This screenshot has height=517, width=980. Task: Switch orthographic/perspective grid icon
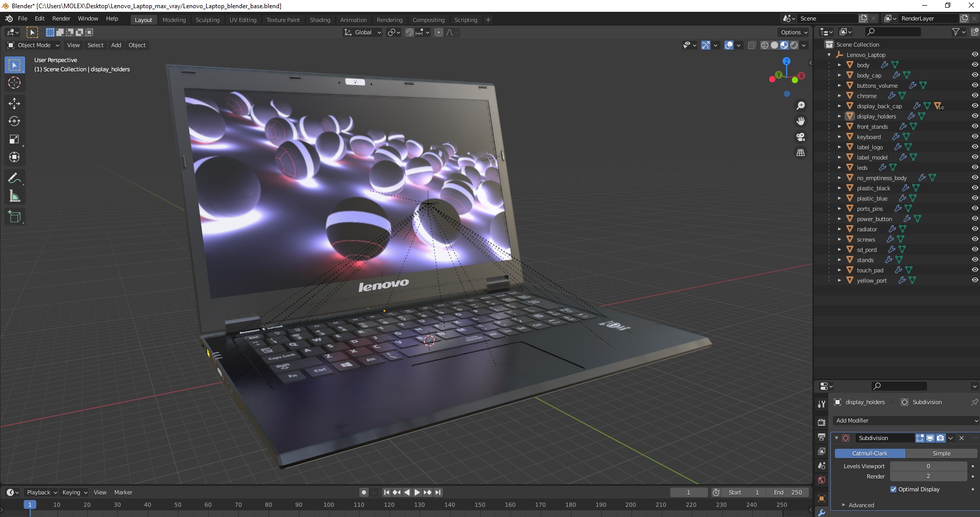click(800, 152)
